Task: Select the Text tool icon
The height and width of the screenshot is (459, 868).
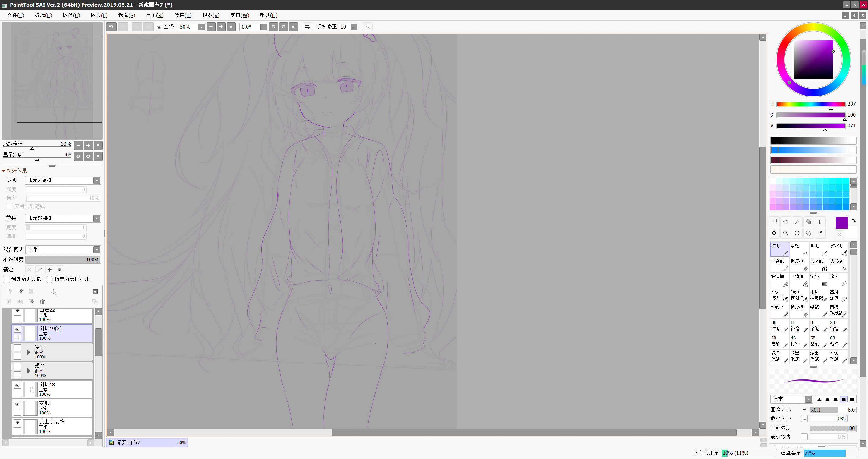Action: pos(819,222)
